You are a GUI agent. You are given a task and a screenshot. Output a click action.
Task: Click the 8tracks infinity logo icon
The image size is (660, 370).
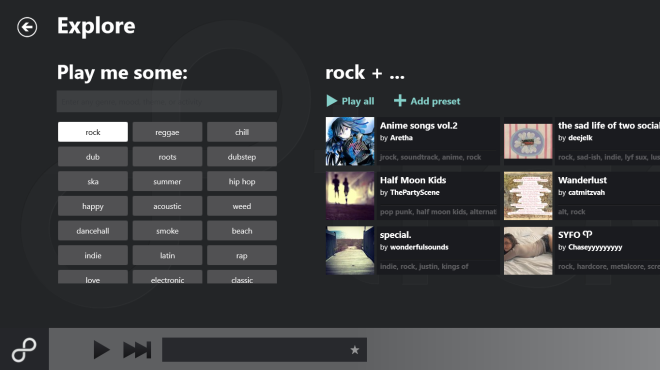click(24, 350)
